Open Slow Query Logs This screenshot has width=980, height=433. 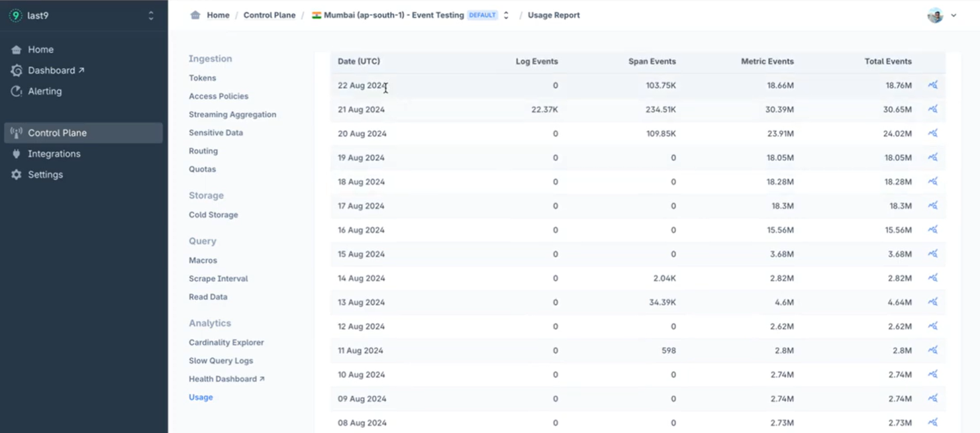220,361
